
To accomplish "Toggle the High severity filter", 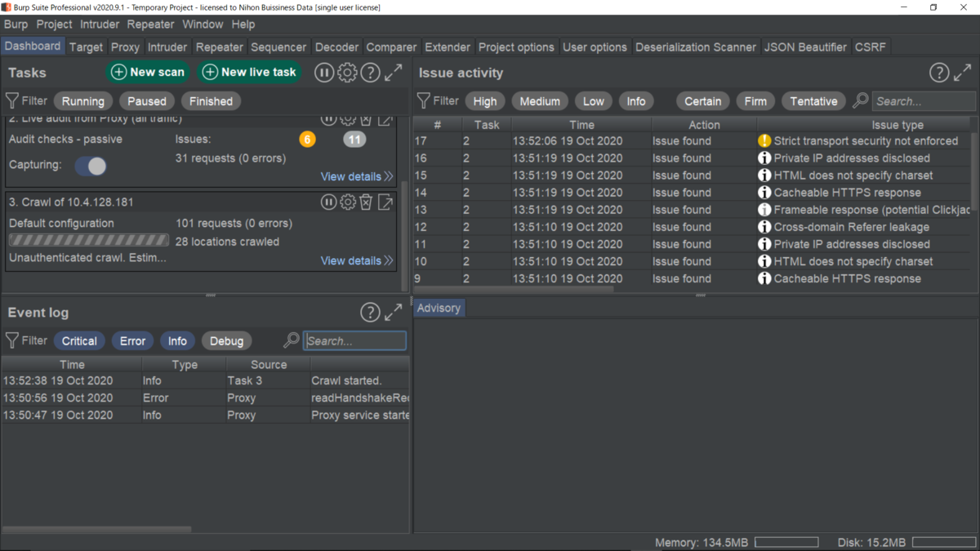I will coord(485,101).
